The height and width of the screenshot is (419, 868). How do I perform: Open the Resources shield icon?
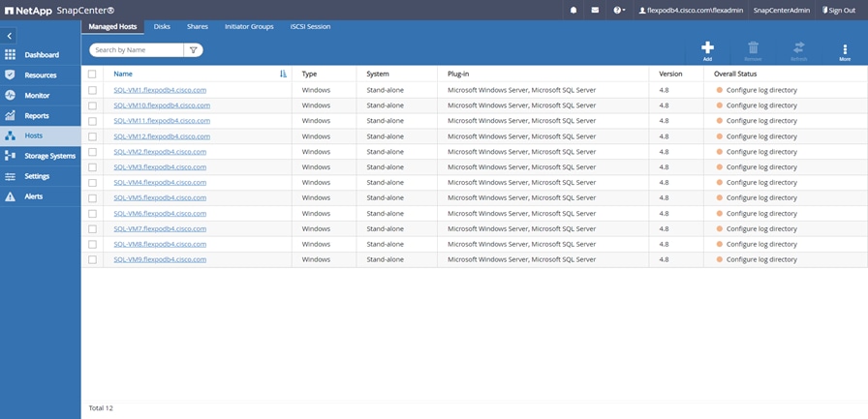click(10, 75)
